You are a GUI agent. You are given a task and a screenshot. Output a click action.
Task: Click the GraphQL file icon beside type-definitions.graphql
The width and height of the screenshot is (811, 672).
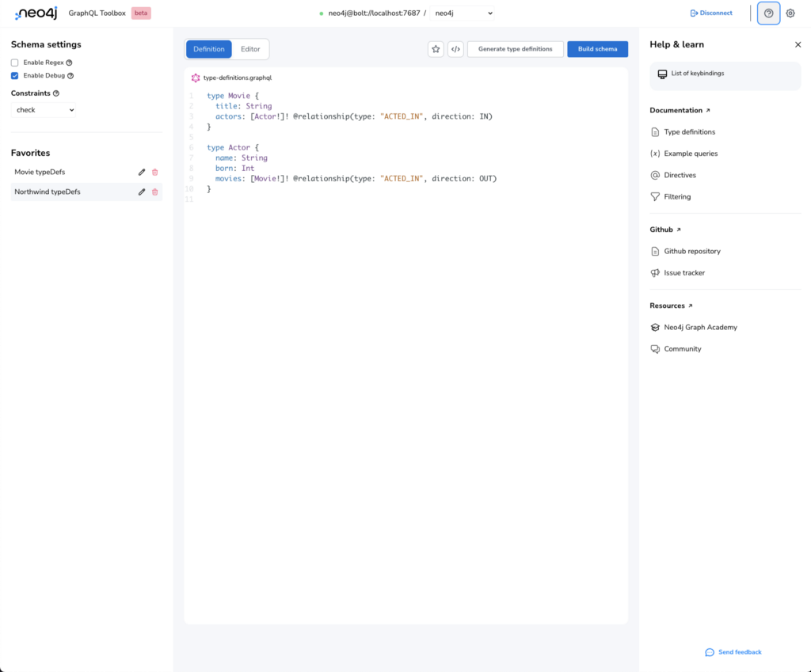(196, 78)
